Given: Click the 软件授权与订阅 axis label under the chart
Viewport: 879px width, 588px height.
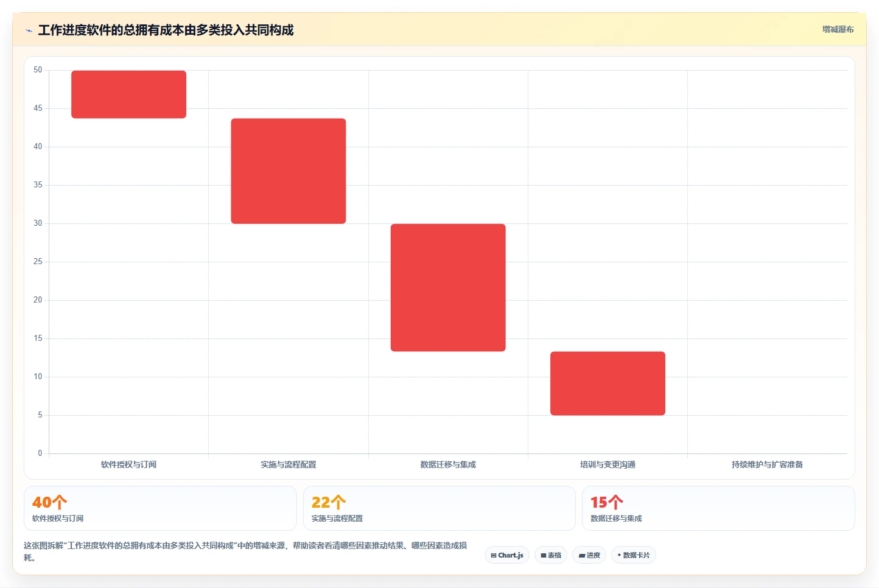Looking at the screenshot, I should [x=128, y=464].
